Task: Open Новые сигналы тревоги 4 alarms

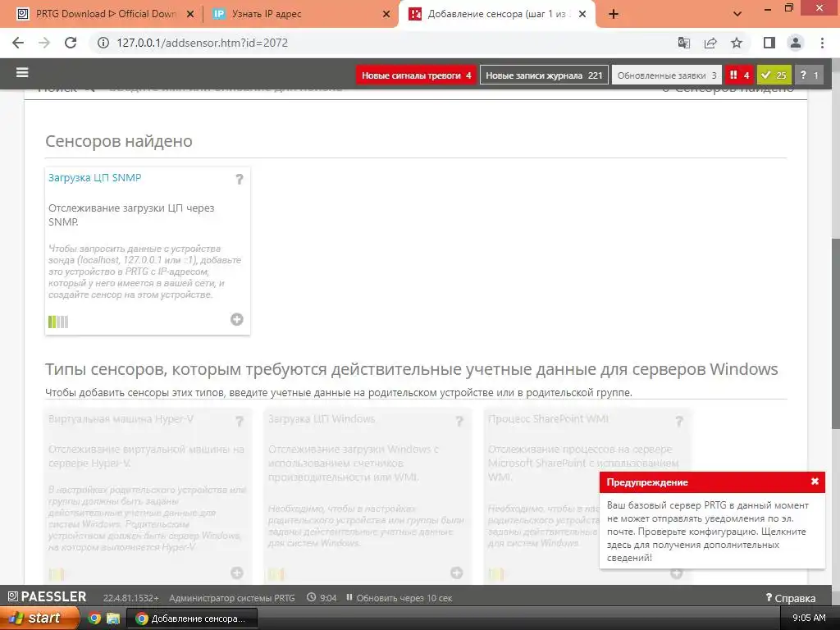Action: coord(416,75)
